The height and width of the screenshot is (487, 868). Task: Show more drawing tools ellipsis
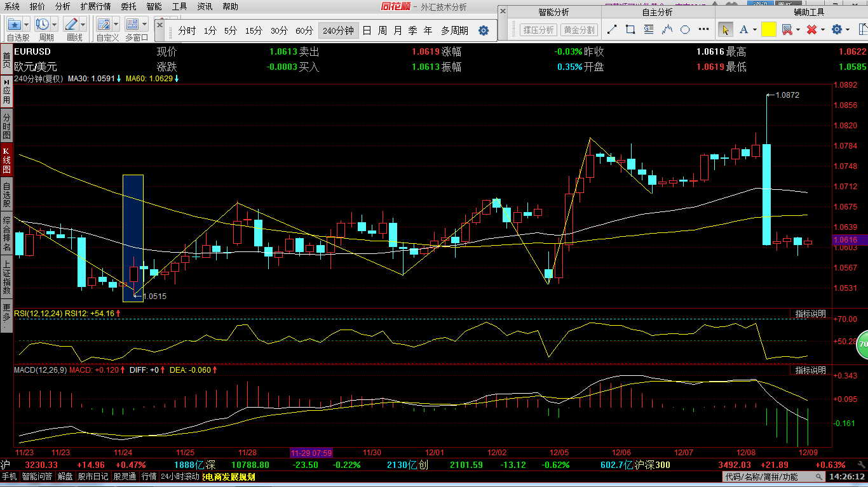(704, 30)
